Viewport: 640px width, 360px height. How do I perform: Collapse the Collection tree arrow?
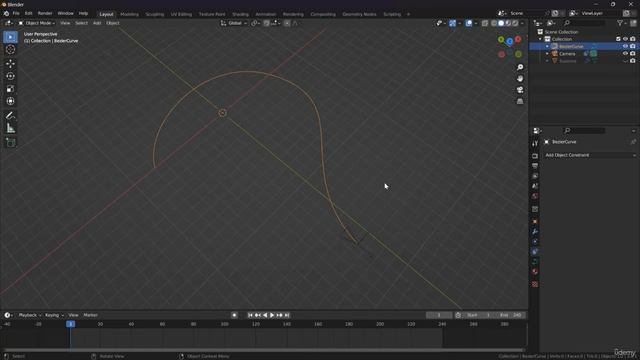[x=541, y=39]
